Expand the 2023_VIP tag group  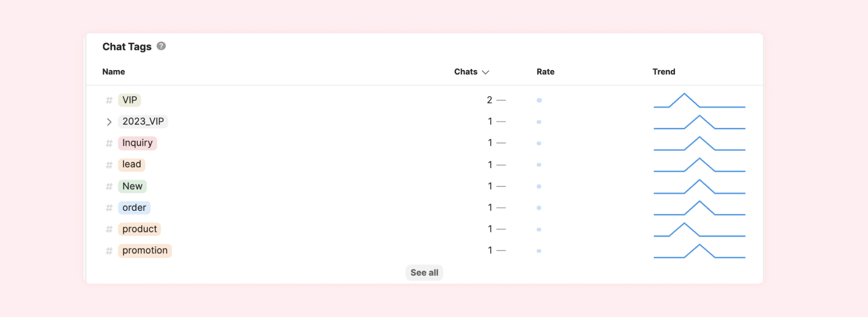click(x=109, y=122)
